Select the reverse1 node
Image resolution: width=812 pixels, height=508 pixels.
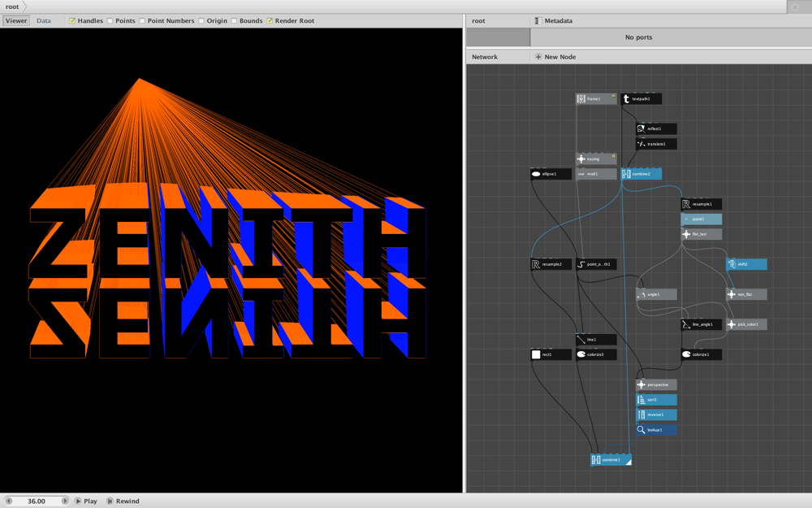656,415
